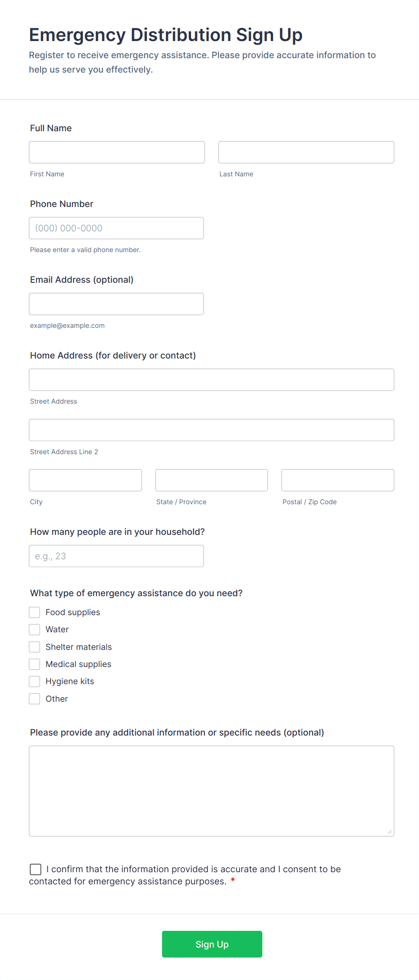419x980 pixels.
Task: Click the Phone Number field
Action: point(116,228)
